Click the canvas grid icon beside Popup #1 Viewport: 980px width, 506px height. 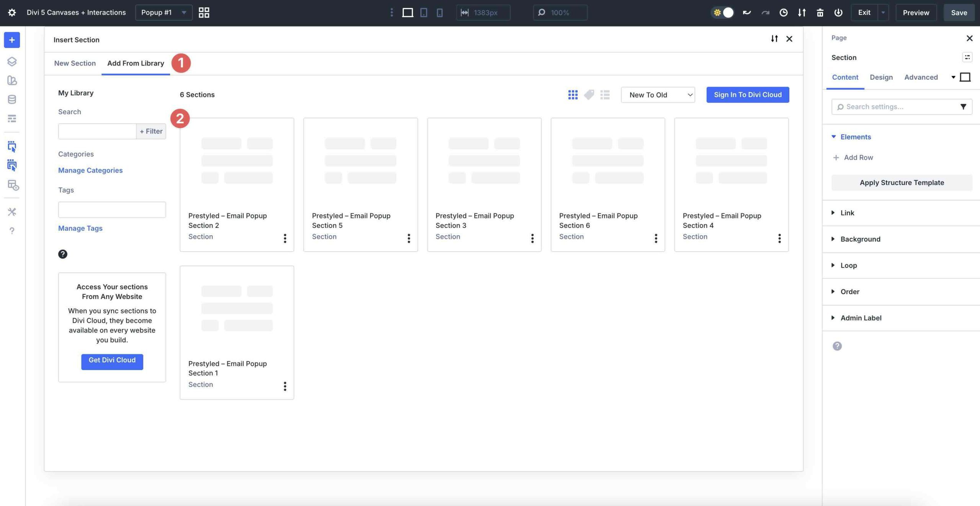pos(204,13)
